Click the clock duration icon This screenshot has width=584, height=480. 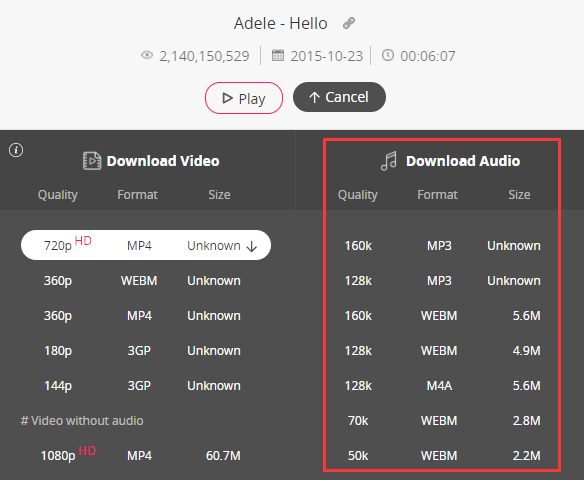pos(388,55)
